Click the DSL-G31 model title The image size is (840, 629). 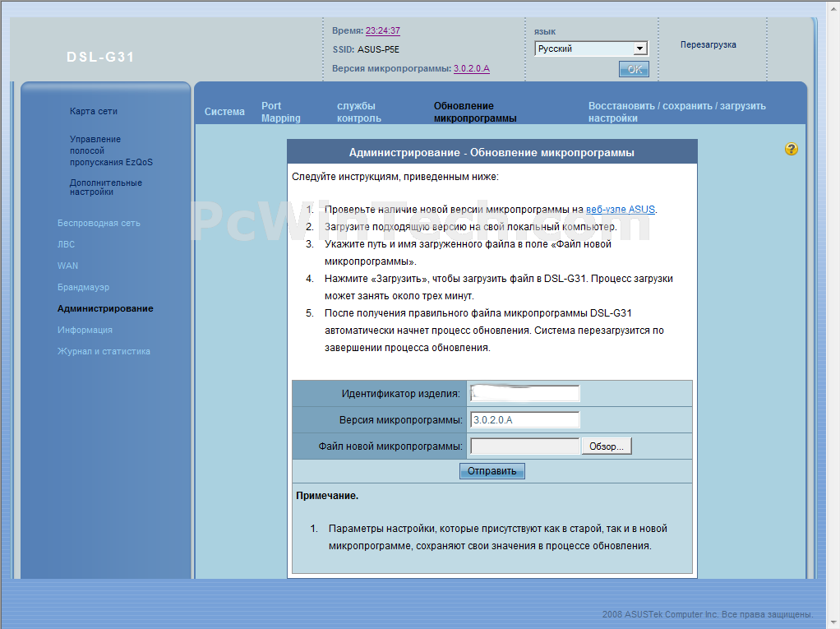100,57
